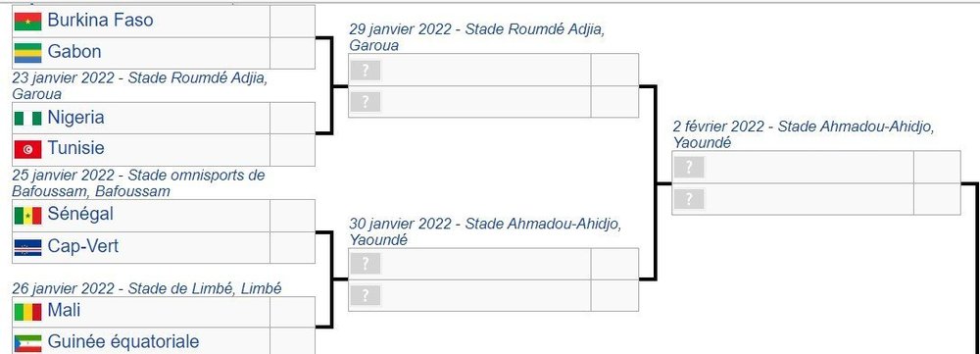This screenshot has height=354, width=980.
Task: Click the Nigeria flag icon
Action: pyautogui.click(x=27, y=119)
